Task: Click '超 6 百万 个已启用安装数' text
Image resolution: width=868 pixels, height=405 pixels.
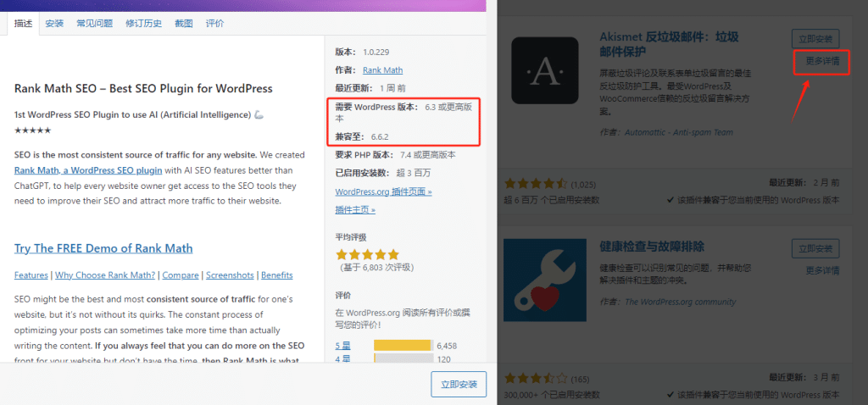Action: [552, 200]
